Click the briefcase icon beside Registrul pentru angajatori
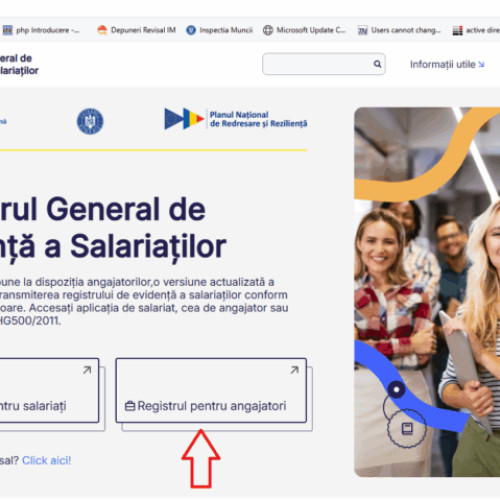The height and width of the screenshot is (500, 500). pos(130,406)
